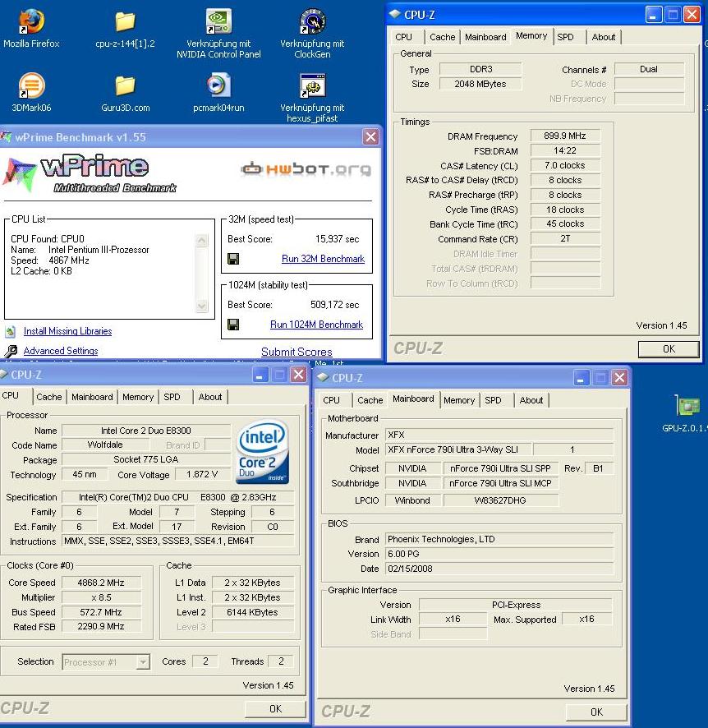Switch to Cache tab in Mainboard window
Image resolution: width=708 pixels, height=728 pixels.
coord(370,400)
